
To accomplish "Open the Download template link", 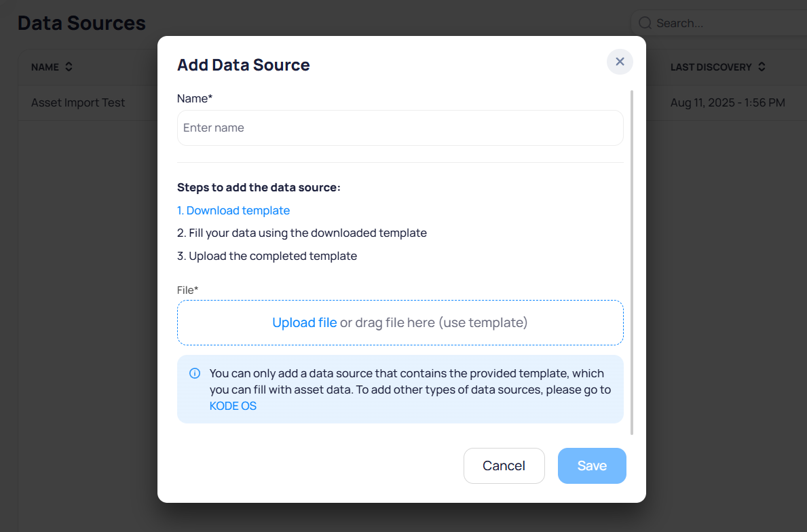I will coord(233,210).
